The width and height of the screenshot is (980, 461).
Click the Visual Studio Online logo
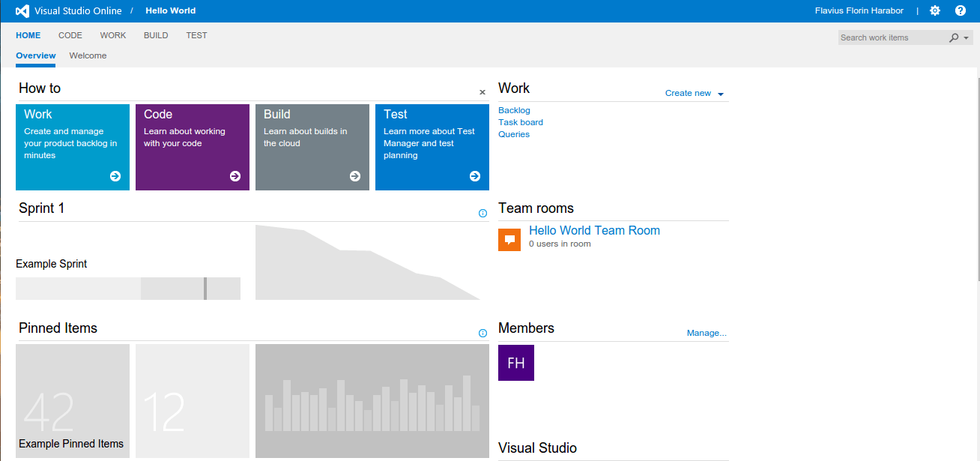coord(22,11)
